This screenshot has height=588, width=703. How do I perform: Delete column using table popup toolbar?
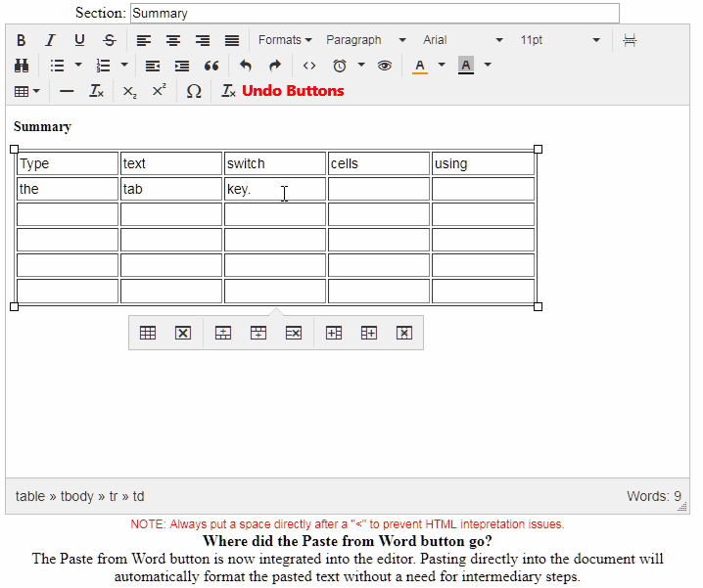[x=403, y=333]
